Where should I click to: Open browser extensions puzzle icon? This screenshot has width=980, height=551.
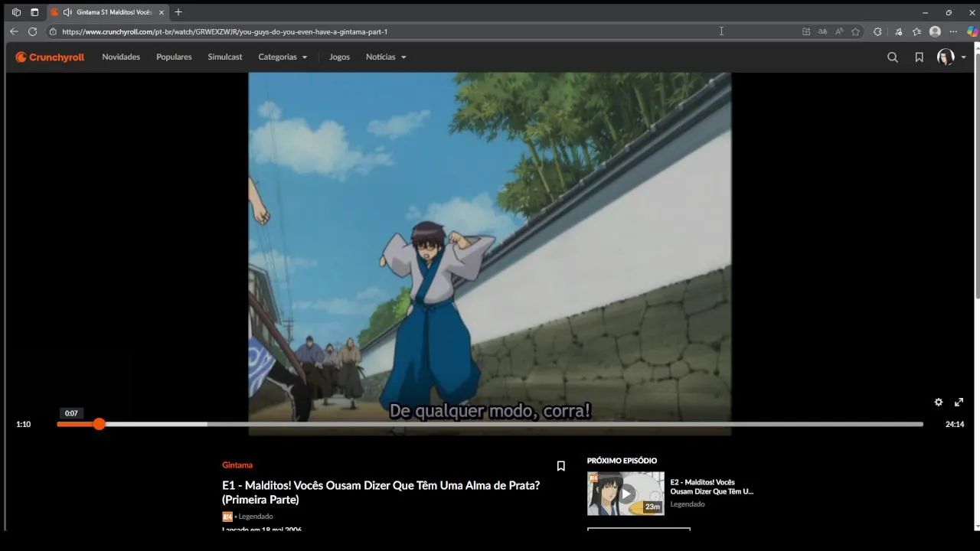click(x=877, y=31)
